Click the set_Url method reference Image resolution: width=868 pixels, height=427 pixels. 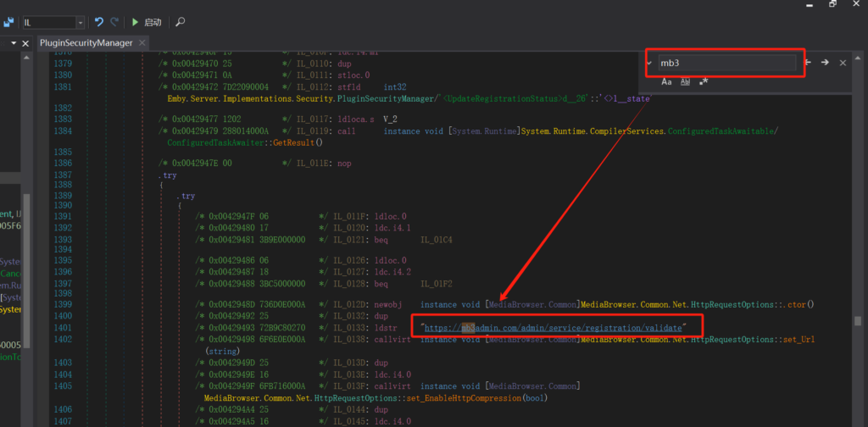[798, 339]
